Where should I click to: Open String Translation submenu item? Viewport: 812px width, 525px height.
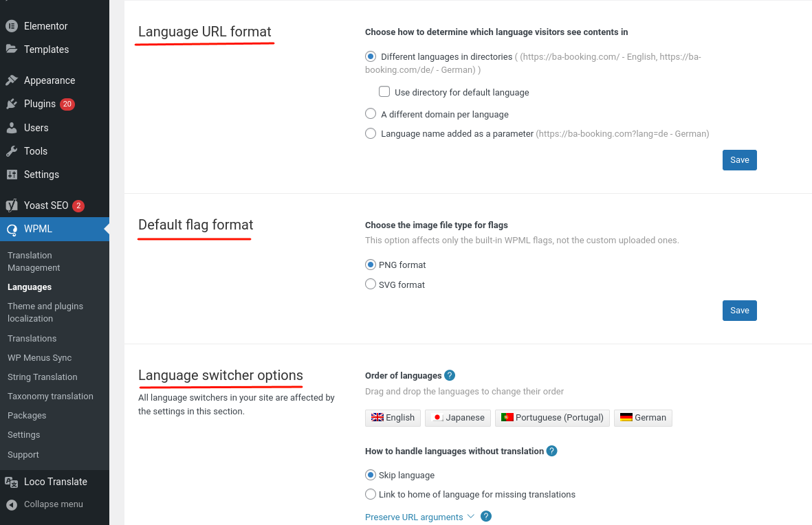[43, 377]
